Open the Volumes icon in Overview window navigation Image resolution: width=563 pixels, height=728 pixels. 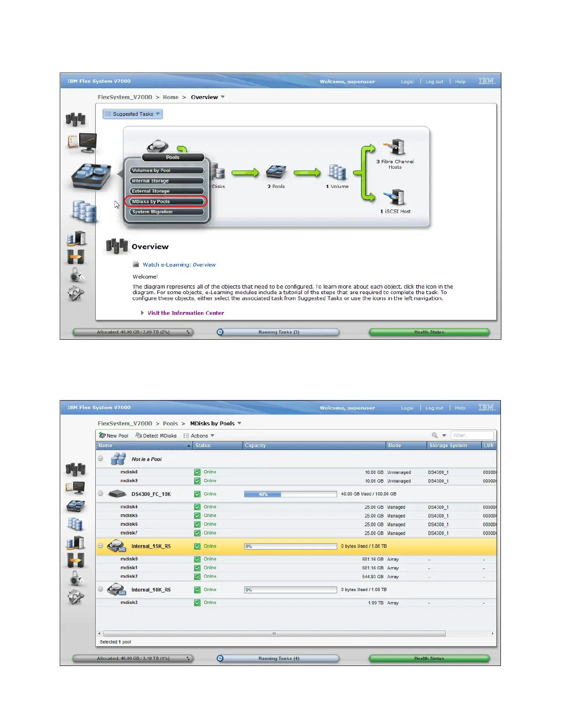coord(84,211)
